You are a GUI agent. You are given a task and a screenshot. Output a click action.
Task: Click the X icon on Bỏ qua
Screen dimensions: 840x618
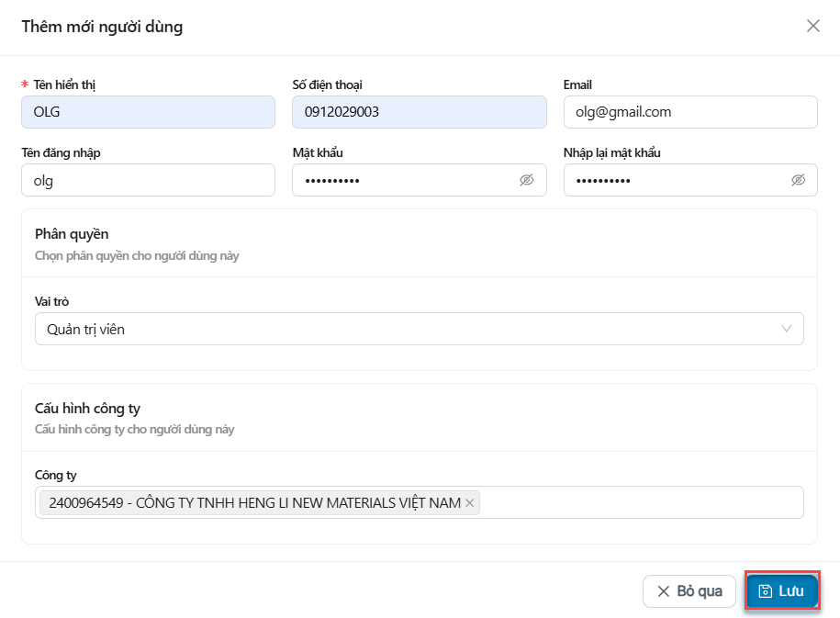pos(663,591)
